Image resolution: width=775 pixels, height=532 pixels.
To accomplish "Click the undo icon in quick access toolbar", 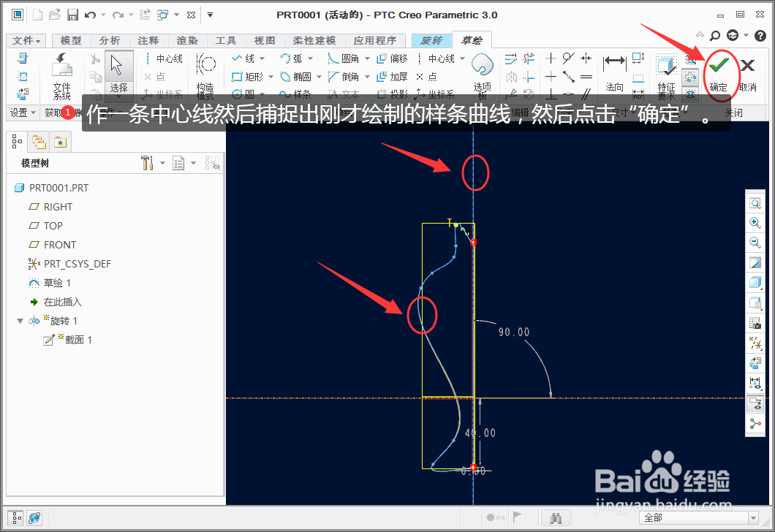I will pos(90,15).
